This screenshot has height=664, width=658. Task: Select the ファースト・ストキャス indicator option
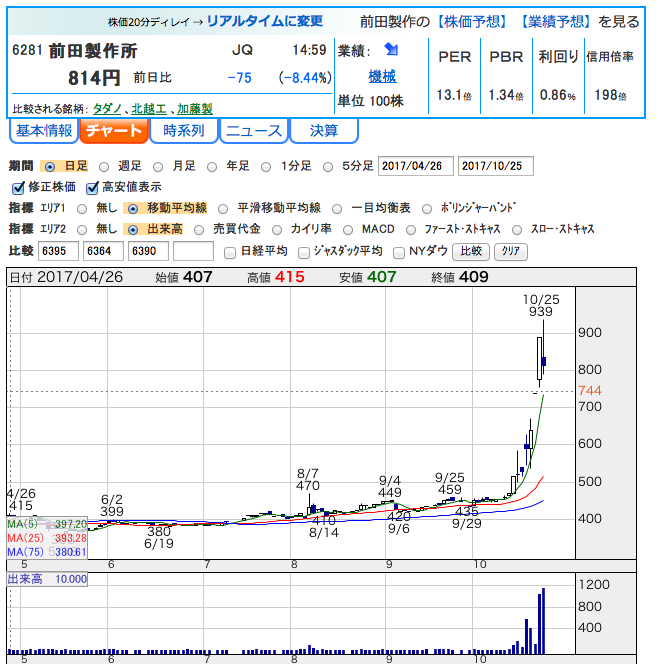411,230
